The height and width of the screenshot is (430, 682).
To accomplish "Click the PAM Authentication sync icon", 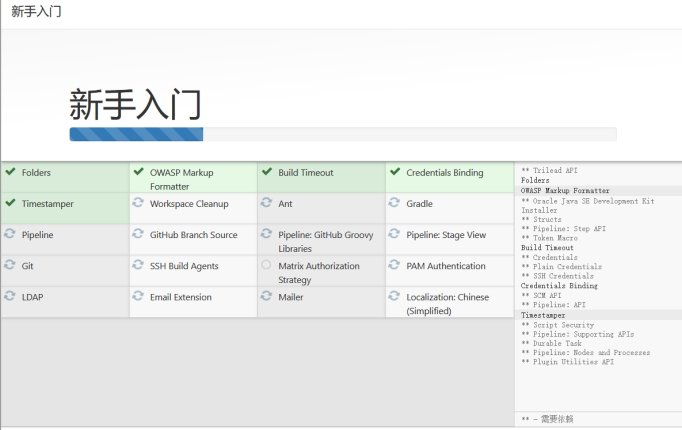I will pyautogui.click(x=394, y=265).
